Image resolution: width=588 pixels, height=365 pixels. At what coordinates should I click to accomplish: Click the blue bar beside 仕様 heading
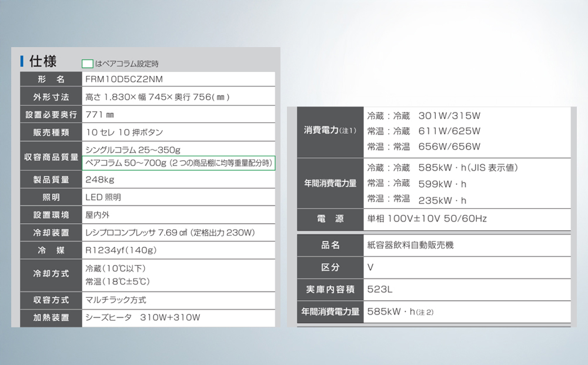pos(22,61)
